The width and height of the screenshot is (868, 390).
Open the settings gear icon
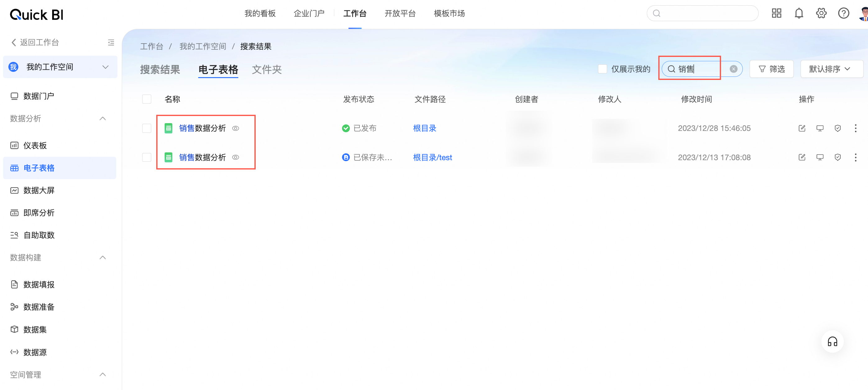[821, 13]
